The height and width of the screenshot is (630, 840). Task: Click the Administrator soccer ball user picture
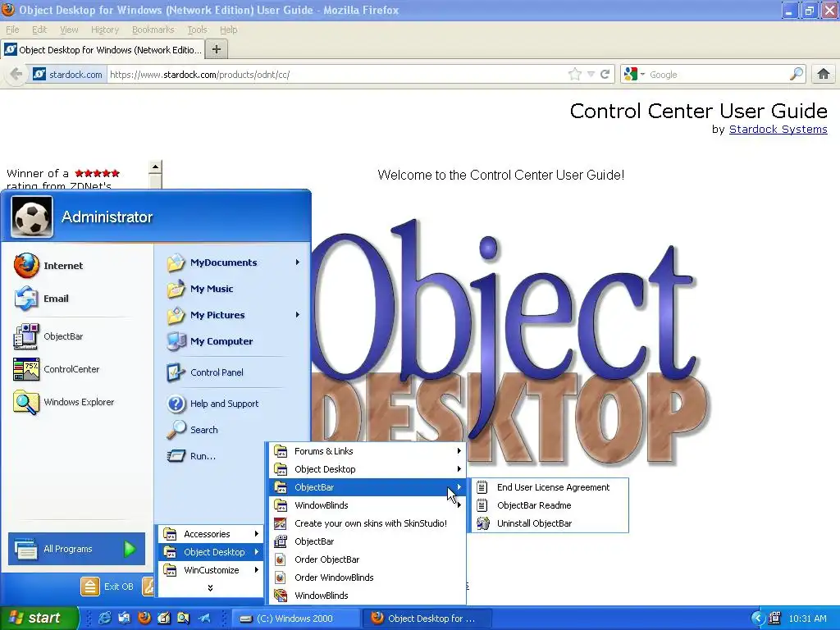32,217
